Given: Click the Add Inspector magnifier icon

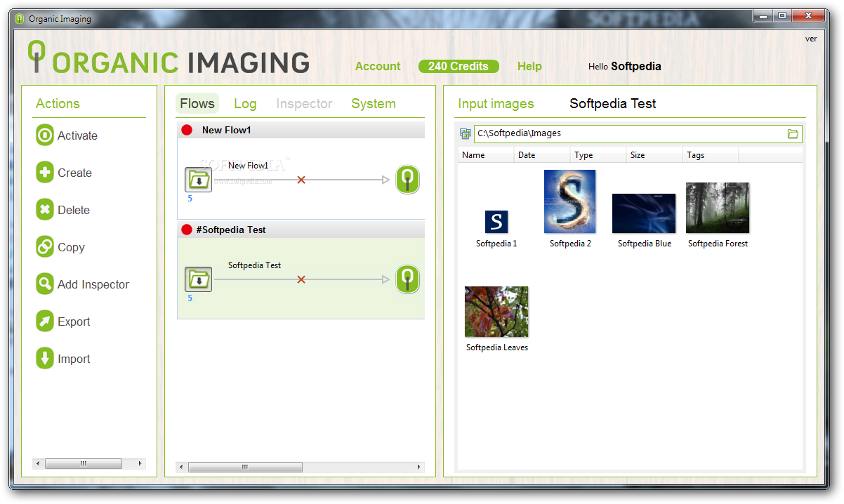Looking at the screenshot, I should tap(45, 284).
